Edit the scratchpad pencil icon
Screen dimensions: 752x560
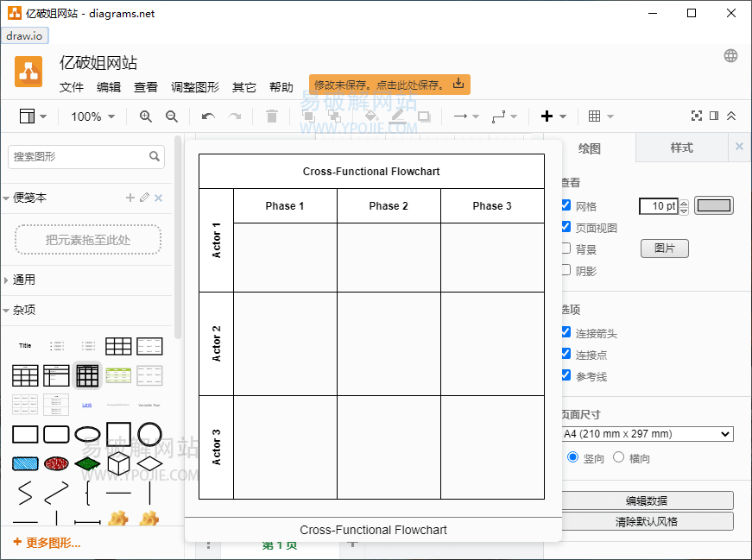click(144, 198)
